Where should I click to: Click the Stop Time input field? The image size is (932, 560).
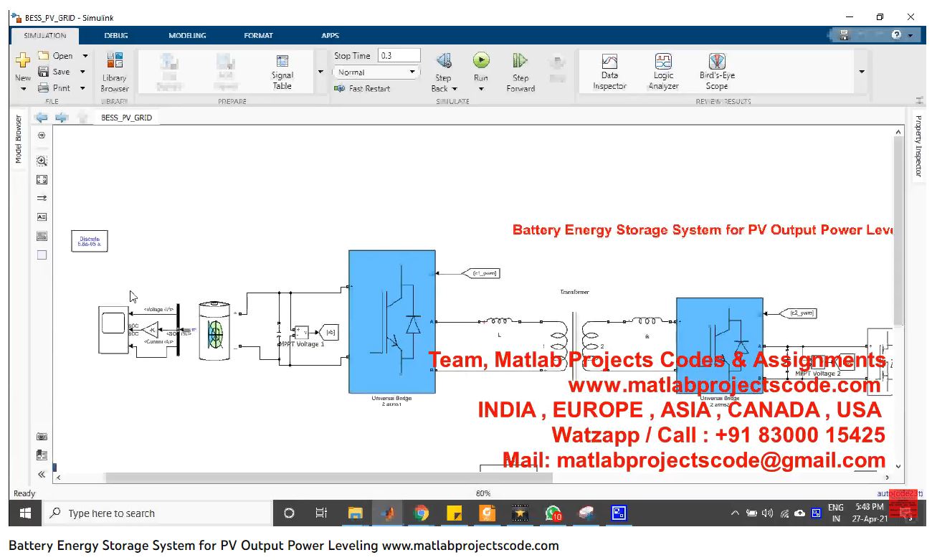coord(399,56)
